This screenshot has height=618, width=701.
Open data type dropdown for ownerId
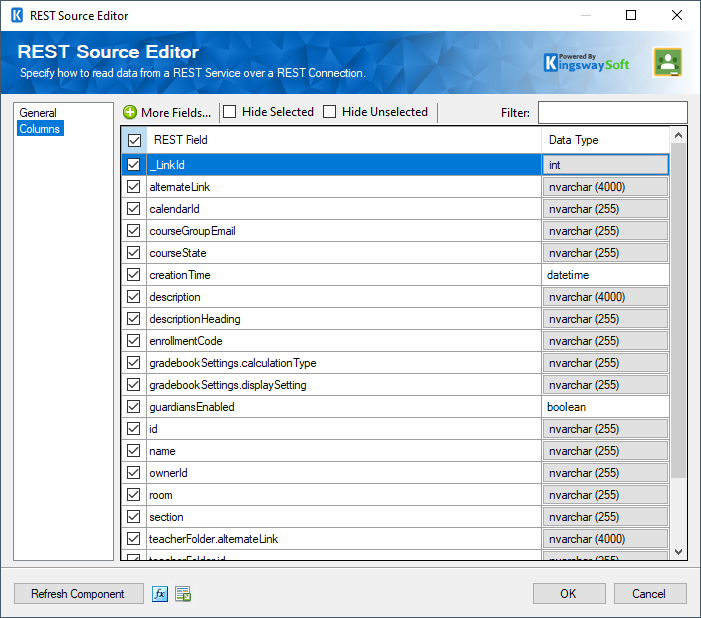pyautogui.click(x=605, y=473)
